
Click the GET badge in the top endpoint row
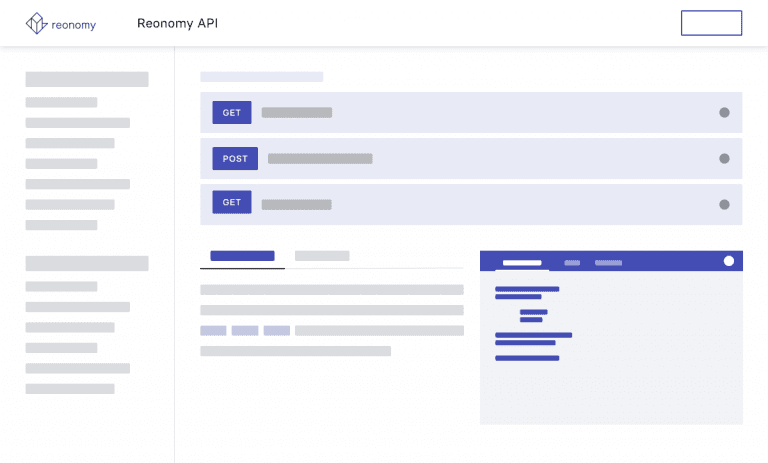(231, 113)
